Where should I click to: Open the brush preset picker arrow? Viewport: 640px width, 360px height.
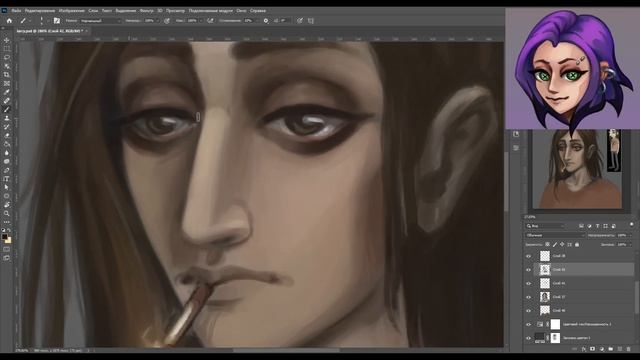[48, 20]
